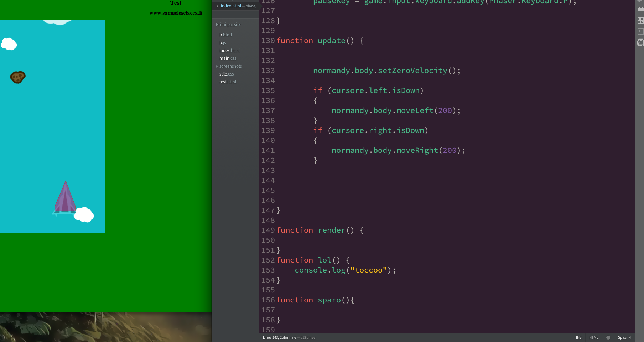
Task: Toggle the Spazi indentation type label
Action: [622, 337]
